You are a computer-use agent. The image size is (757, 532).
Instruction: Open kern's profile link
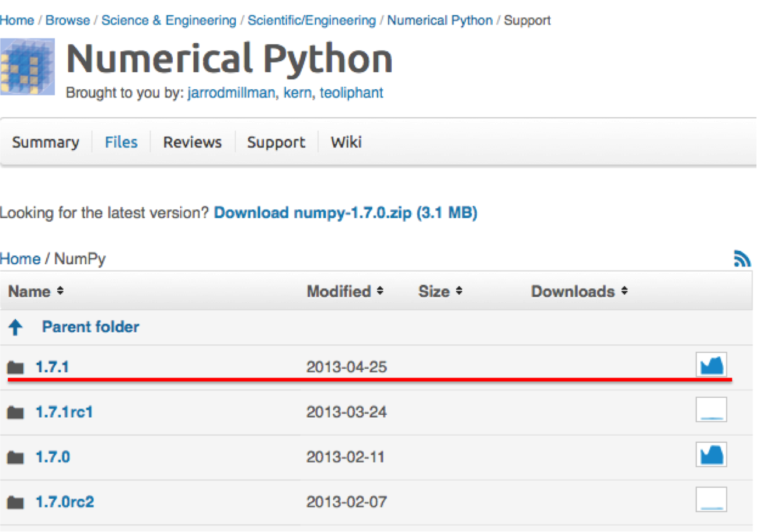point(297,93)
